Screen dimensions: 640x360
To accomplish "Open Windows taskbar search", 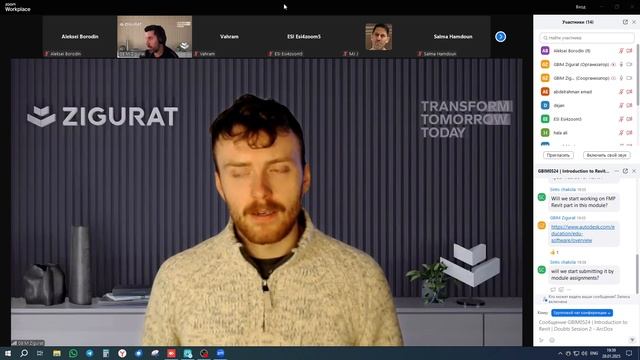I will [24, 353].
